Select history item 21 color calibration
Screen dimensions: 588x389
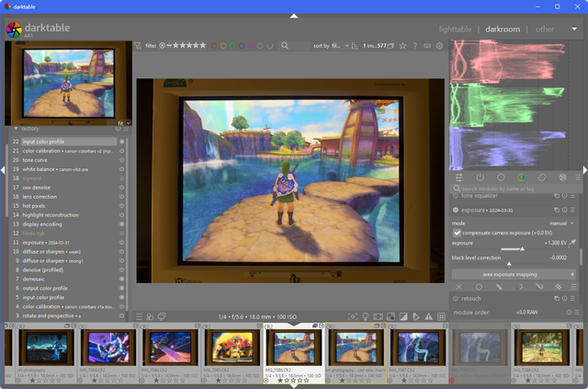pyautogui.click(x=64, y=151)
